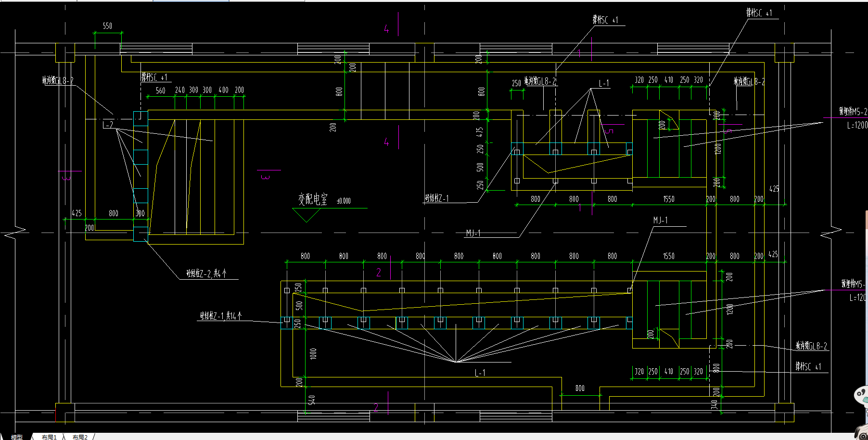Image resolution: width=868 pixels, height=440 pixels.
Task: Click the 400 dimension text
Action: [223, 90]
